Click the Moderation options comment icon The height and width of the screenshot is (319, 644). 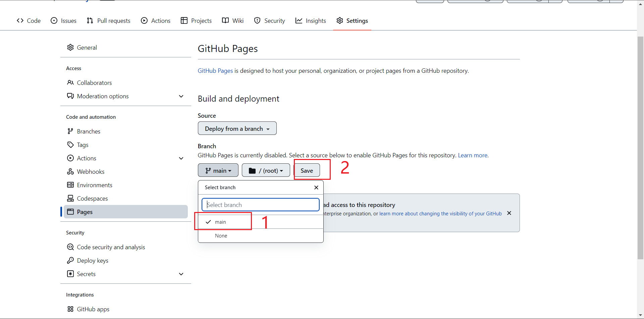click(x=70, y=96)
